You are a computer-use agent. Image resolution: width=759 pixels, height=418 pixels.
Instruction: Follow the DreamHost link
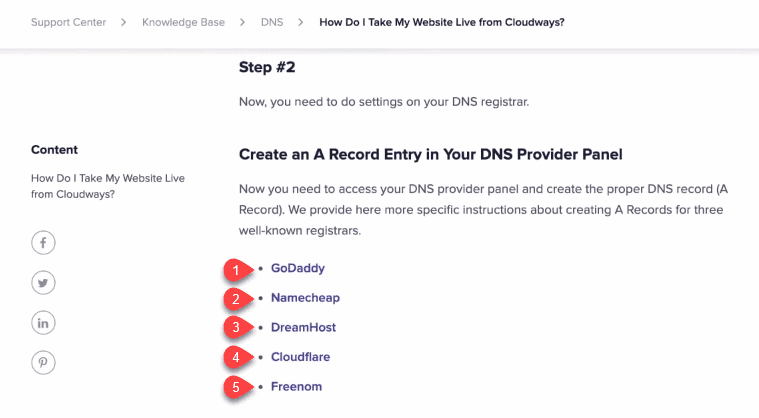tap(303, 327)
